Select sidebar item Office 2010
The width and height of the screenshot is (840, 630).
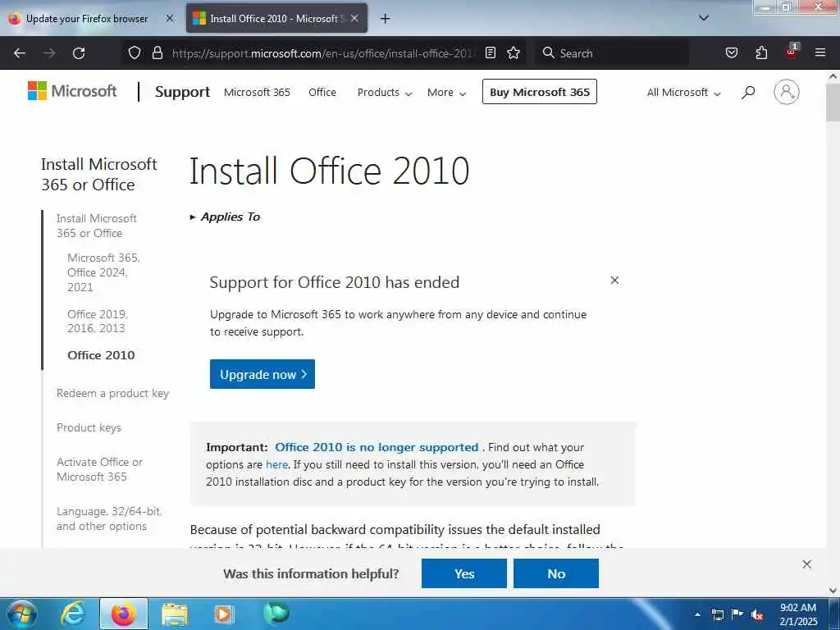click(x=101, y=355)
